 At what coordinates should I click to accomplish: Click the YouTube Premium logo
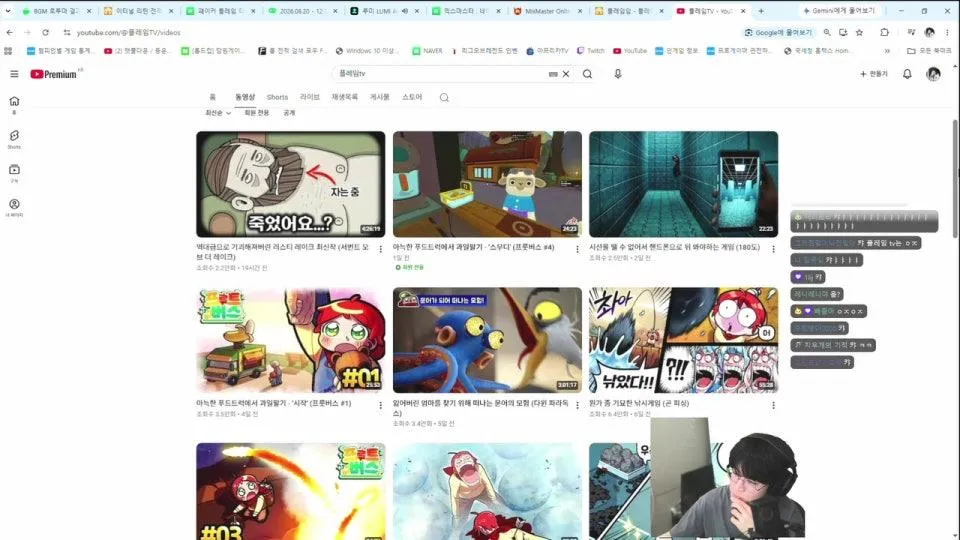pos(56,74)
